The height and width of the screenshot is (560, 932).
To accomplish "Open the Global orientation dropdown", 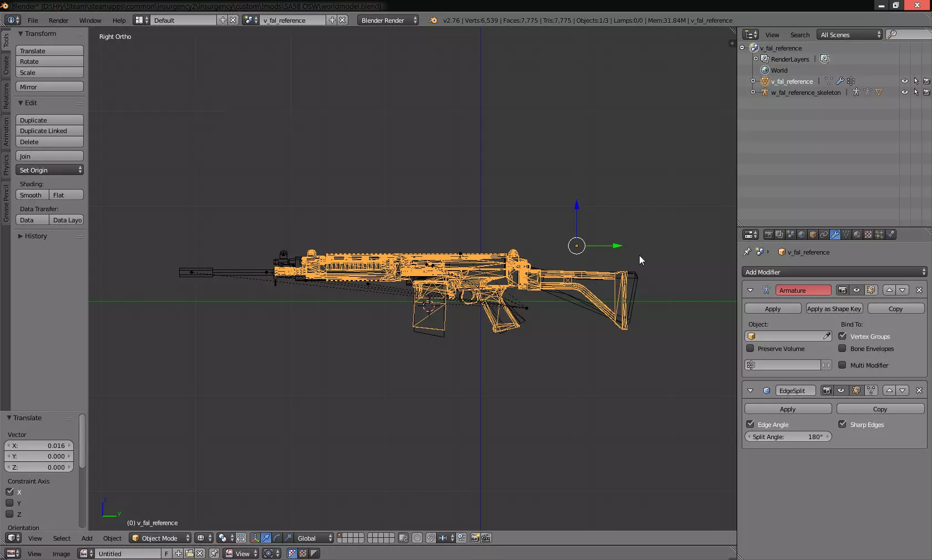I will (314, 538).
